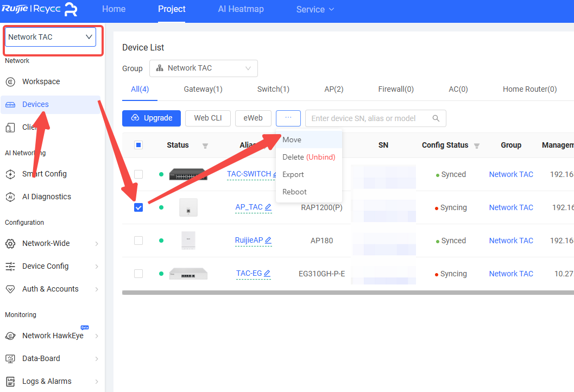The width and height of the screenshot is (574, 392).
Task: Expand the Network-Wide submenu
Action: pos(97,244)
